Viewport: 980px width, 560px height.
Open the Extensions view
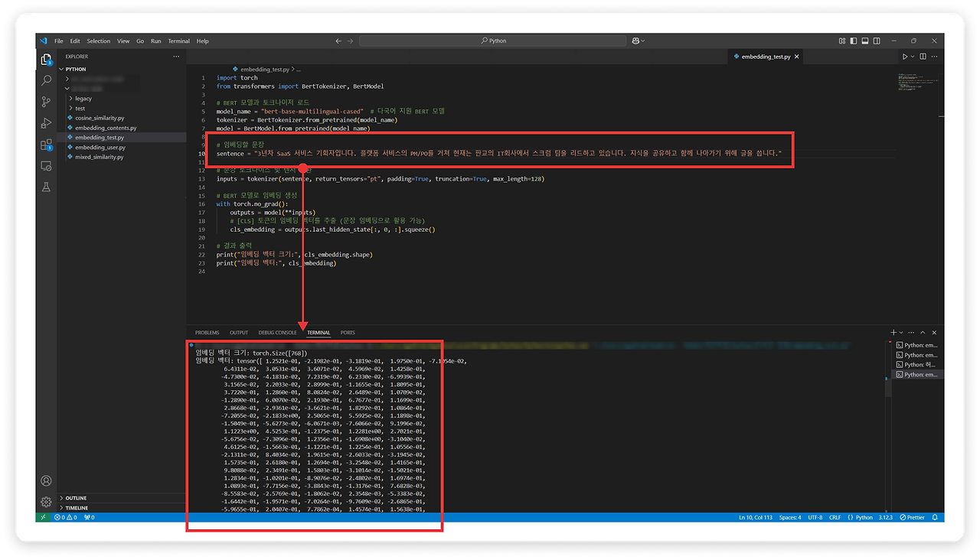coord(46,145)
